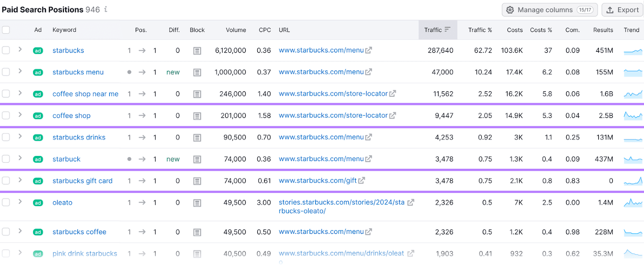Open SERP block icon for starbucks coffee row

(x=197, y=232)
